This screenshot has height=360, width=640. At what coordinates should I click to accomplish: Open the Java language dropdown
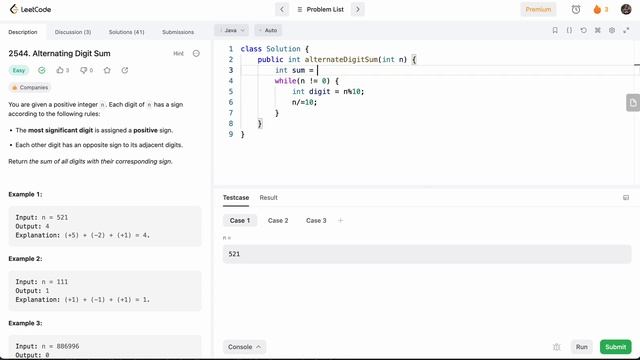232,30
